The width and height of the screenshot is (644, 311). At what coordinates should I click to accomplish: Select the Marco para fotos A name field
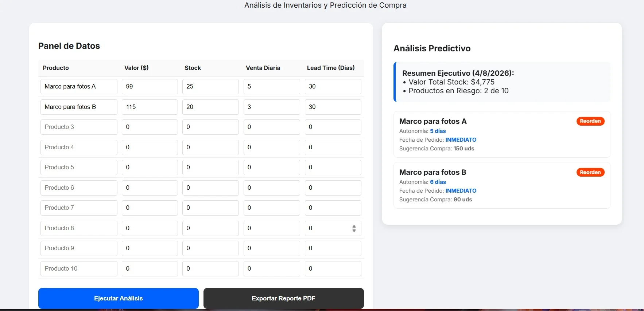79,87
